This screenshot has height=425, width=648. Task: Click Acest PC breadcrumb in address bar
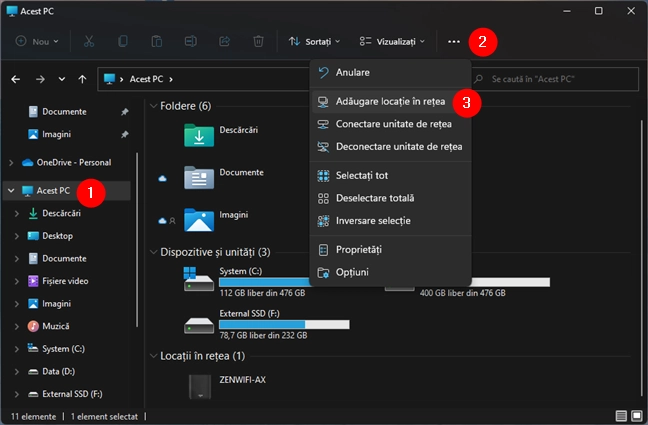[x=146, y=79]
